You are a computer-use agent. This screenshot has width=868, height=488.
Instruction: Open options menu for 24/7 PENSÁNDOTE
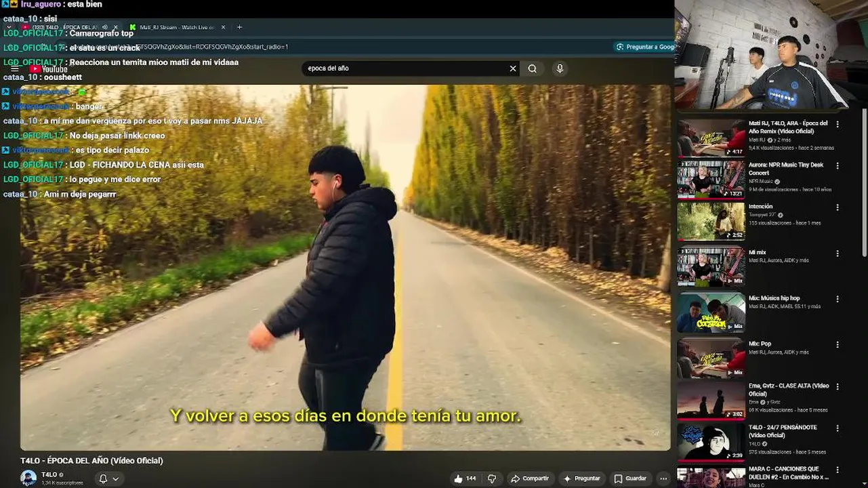(838, 428)
